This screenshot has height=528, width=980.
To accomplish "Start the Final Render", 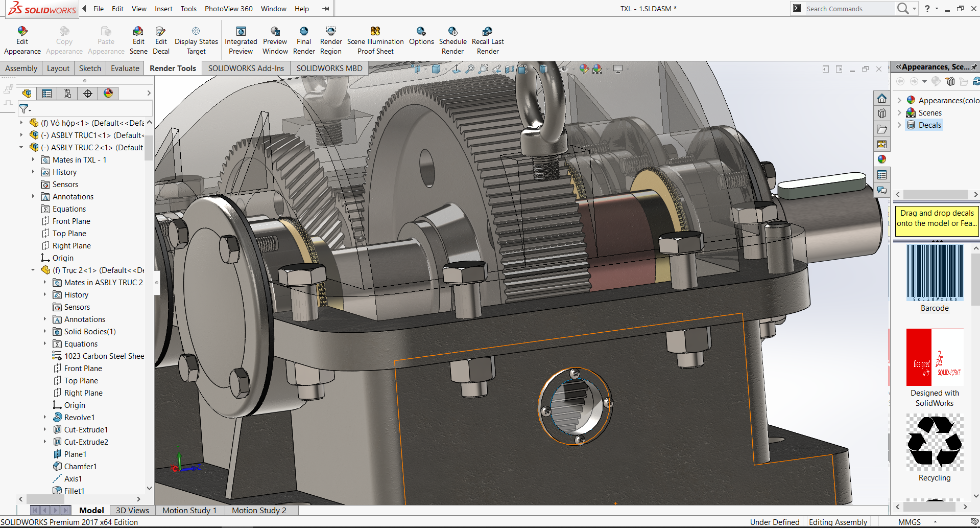I will [304, 32].
